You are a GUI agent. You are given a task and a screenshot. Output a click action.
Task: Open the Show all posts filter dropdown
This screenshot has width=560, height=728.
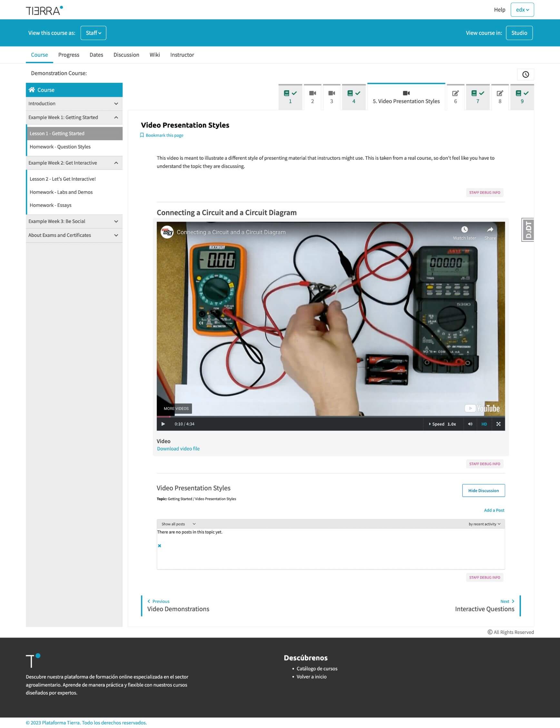(178, 524)
